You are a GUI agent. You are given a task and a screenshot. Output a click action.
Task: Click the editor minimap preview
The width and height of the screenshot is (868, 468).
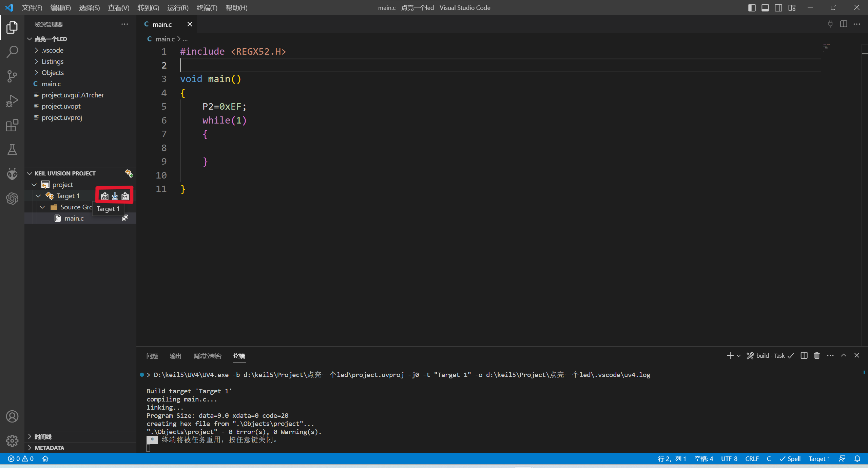(826, 48)
